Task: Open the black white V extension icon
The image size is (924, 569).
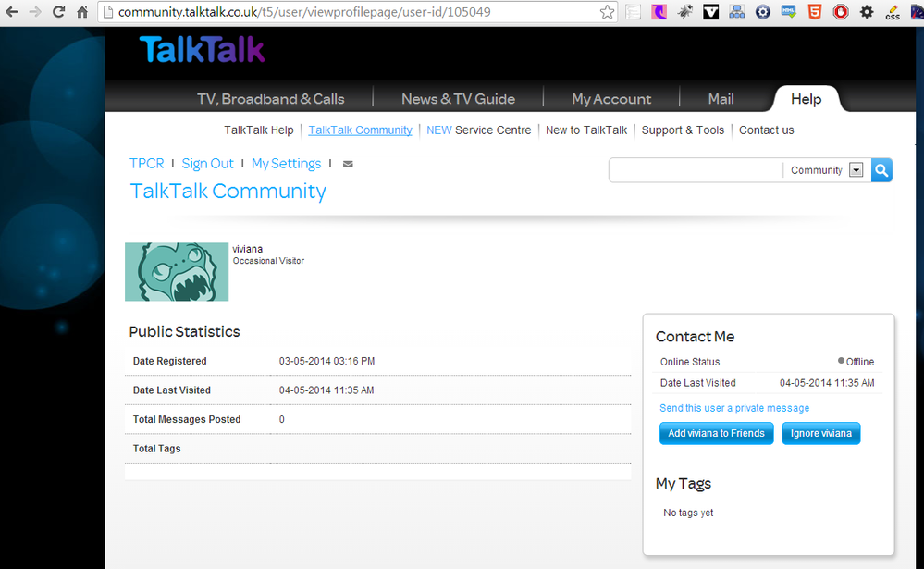Action: click(710, 12)
